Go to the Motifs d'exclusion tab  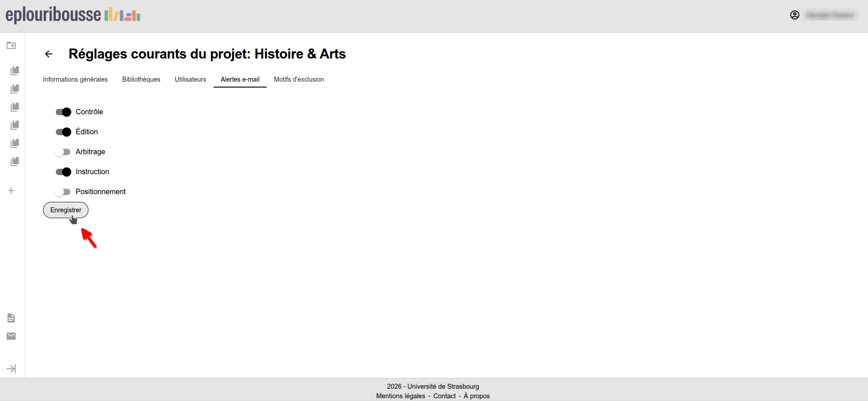pyautogui.click(x=298, y=79)
